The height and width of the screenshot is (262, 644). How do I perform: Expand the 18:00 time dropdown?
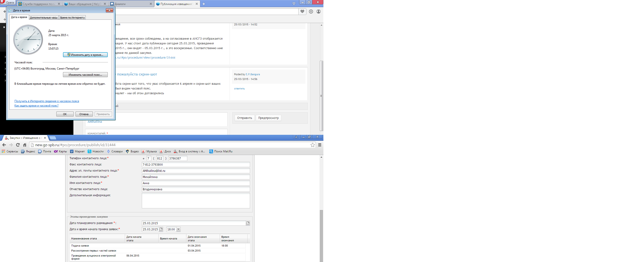pyautogui.click(x=178, y=229)
